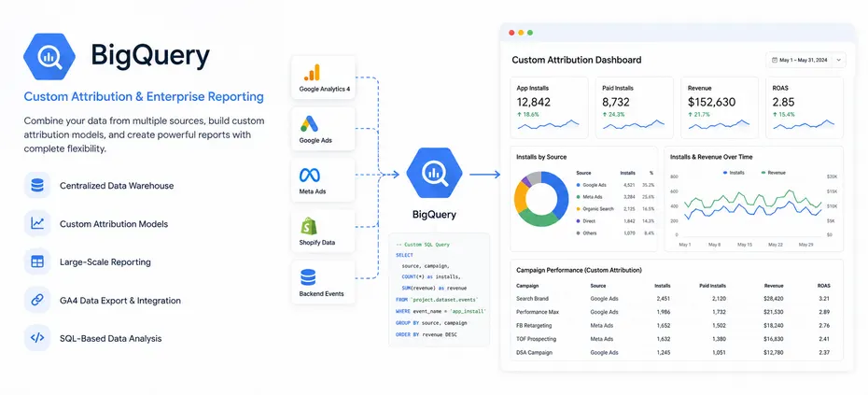Click the Custom SQL Query code block
868x395 pixels.
[440, 289]
